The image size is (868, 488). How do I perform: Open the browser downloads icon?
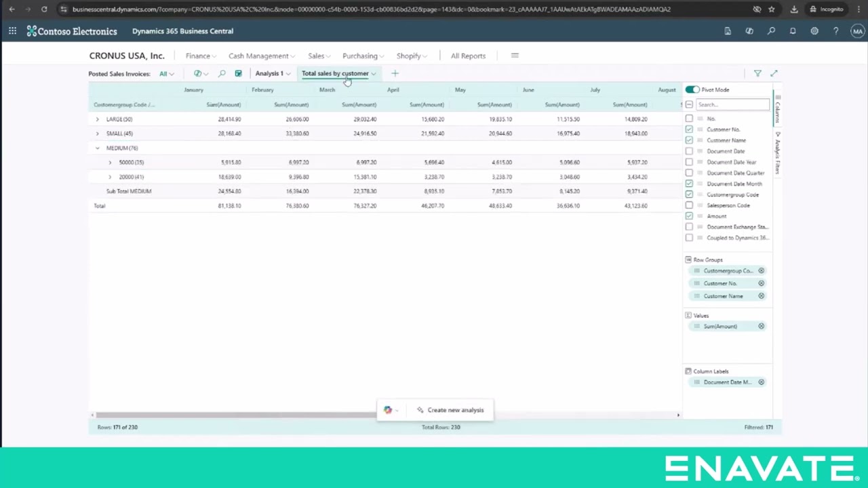point(794,9)
